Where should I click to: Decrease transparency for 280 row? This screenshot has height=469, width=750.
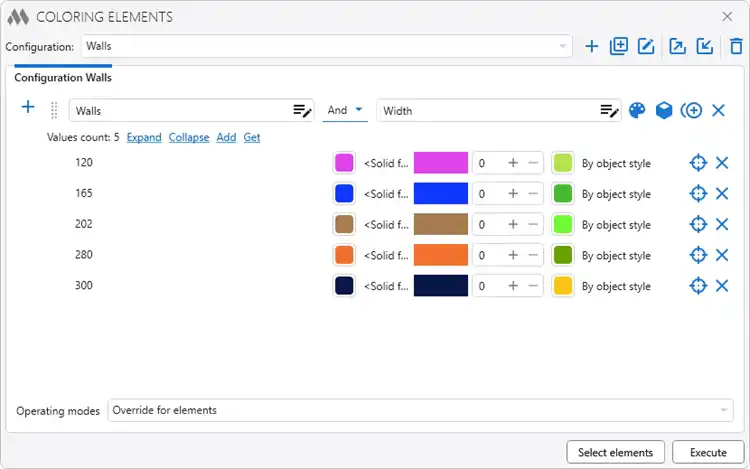[x=533, y=255]
